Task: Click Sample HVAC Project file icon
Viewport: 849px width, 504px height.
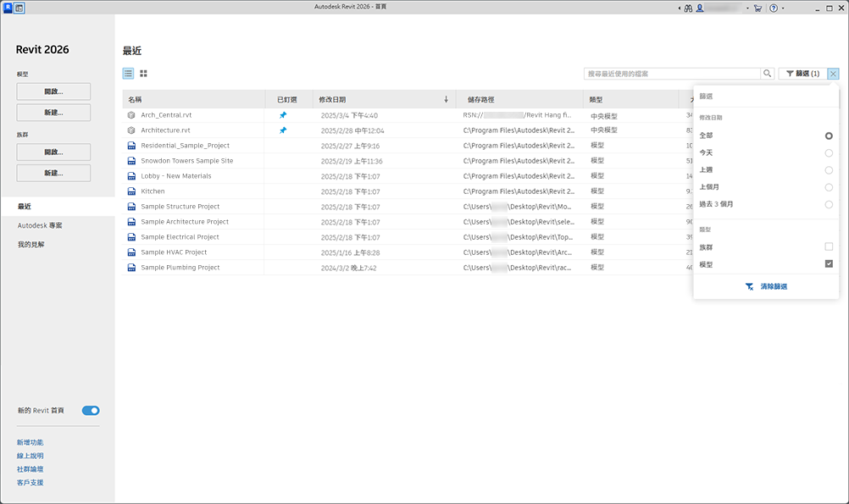Action: pos(131,252)
